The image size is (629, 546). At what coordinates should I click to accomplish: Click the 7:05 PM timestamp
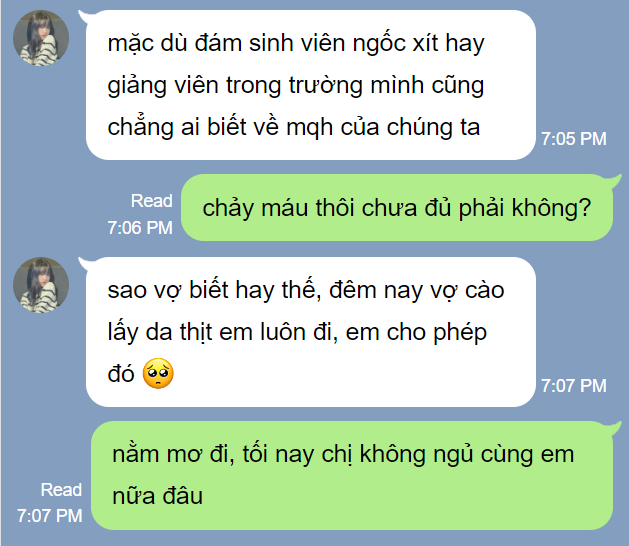574,139
